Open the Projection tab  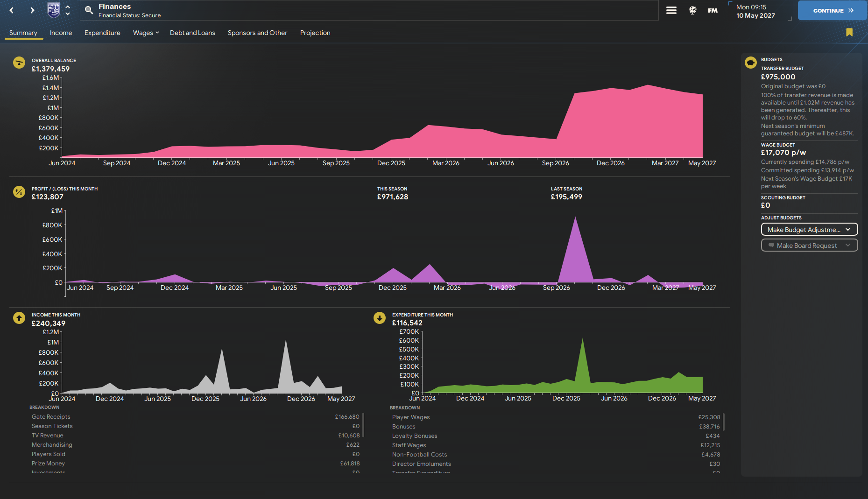315,33
